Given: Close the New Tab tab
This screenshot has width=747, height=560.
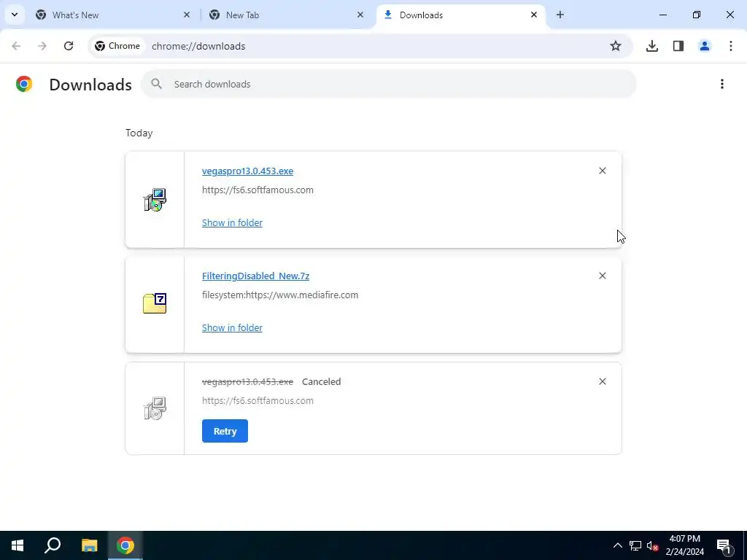Looking at the screenshot, I should tap(360, 15).
